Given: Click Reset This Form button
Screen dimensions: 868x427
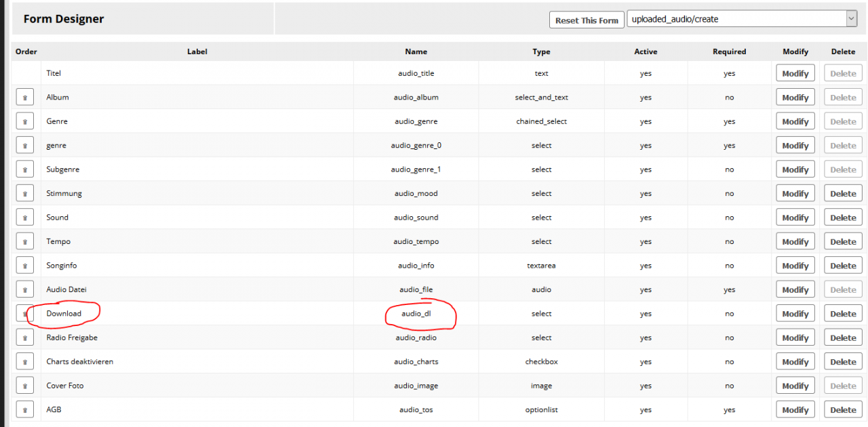Looking at the screenshot, I should click(586, 20).
